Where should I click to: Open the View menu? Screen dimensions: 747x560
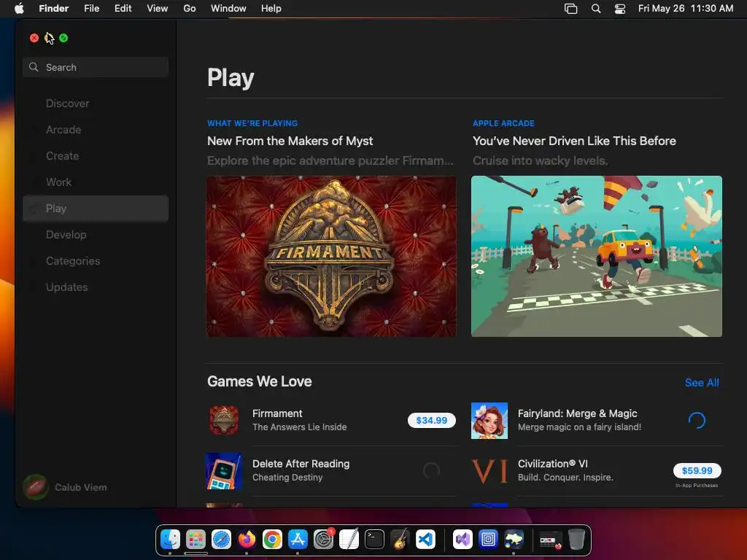[x=158, y=9]
